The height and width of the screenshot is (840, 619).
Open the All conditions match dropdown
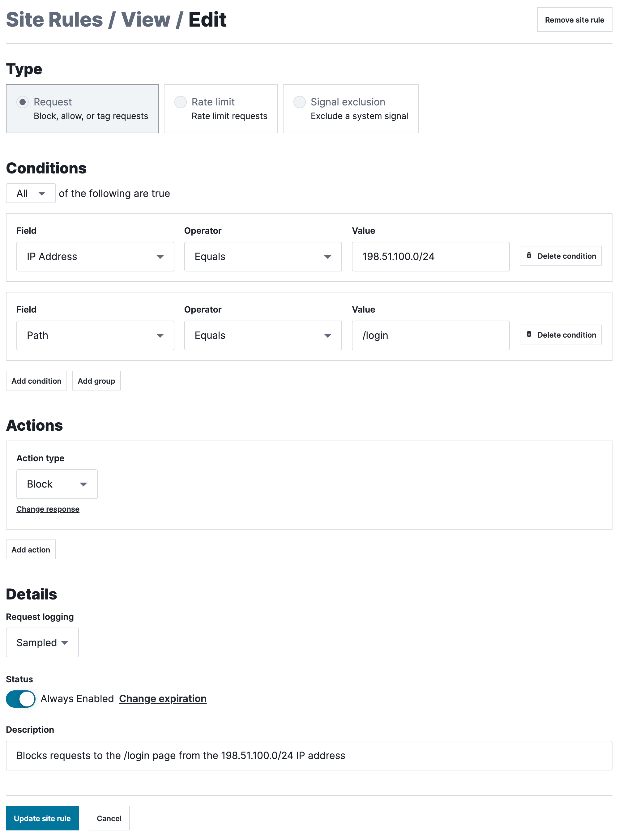30,193
